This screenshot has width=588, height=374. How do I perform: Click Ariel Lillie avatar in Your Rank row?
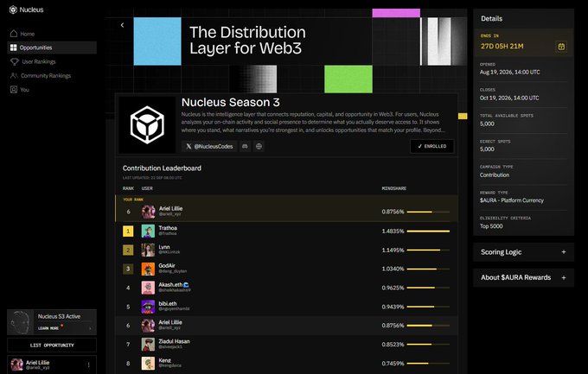(148, 212)
